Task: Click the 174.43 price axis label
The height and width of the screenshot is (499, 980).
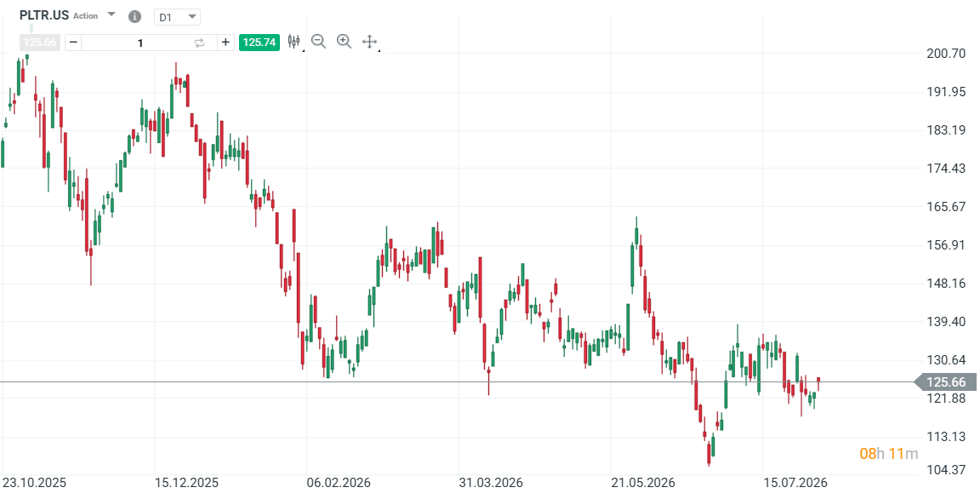Action: pyautogui.click(x=946, y=169)
